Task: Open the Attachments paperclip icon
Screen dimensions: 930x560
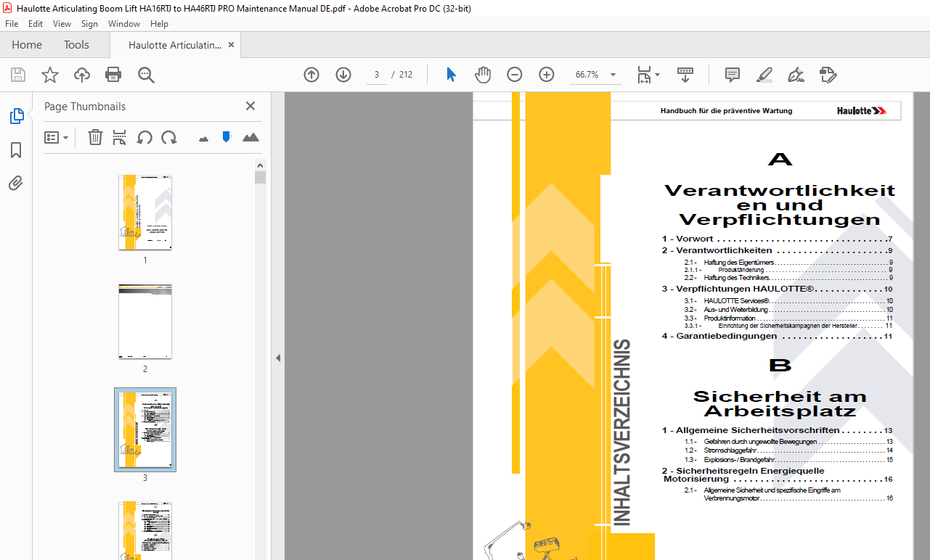Action: 16,184
